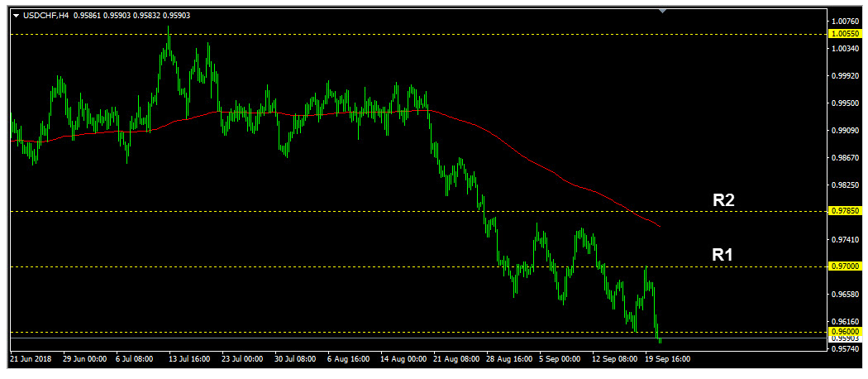Click the OHLC values 0.95861 0.95903 0.95832 0.95903
The width and height of the screenshot is (868, 379).
click(131, 16)
